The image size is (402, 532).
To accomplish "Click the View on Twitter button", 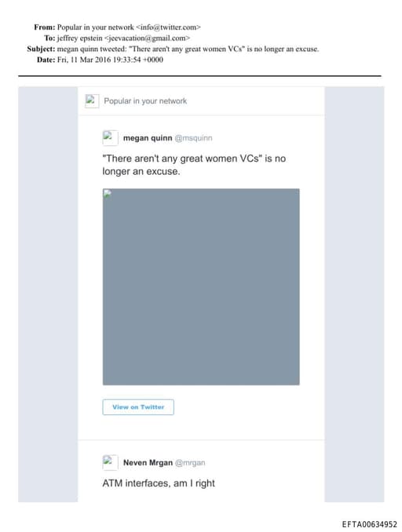I will (138, 406).
